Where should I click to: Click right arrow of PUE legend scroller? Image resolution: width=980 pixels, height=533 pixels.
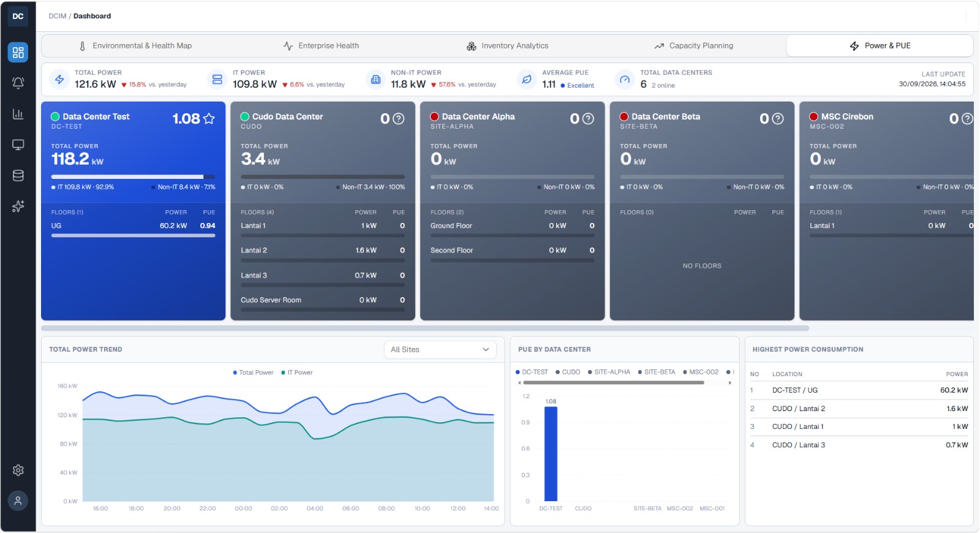click(x=730, y=383)
